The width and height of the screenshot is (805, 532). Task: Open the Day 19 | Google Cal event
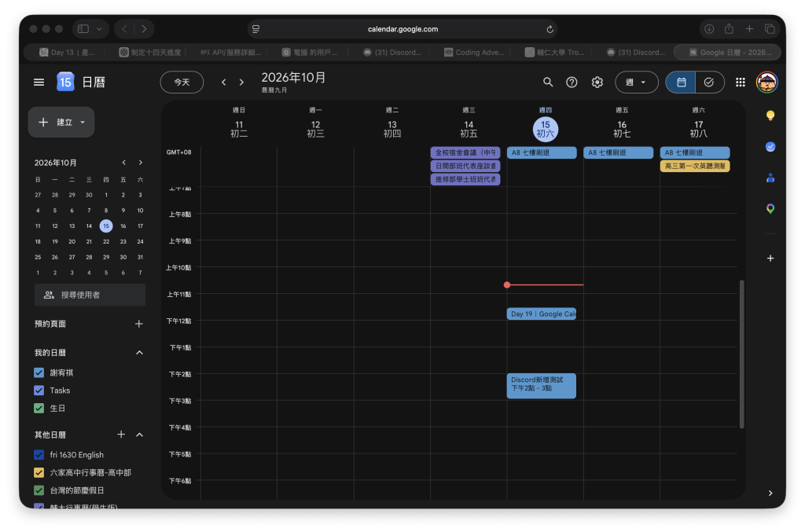(541, 314)
